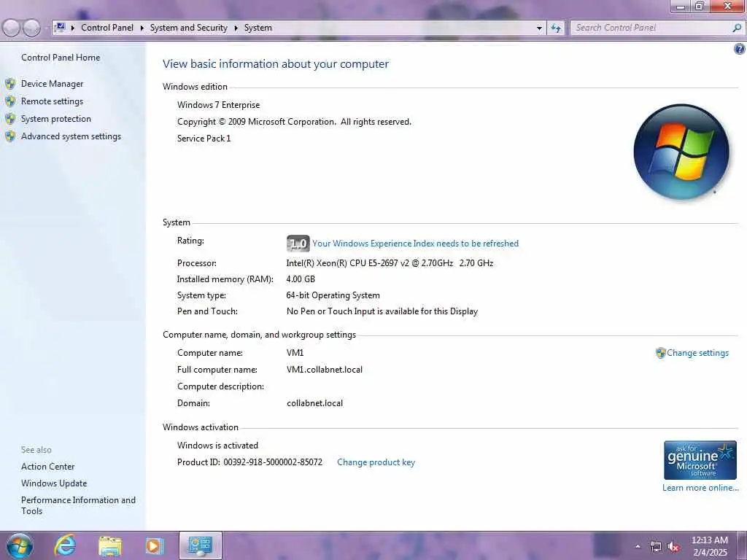This screenshot has height=560, width=747.
Task: Open the Windows Start menu orb
Action: tap(20, 545)
